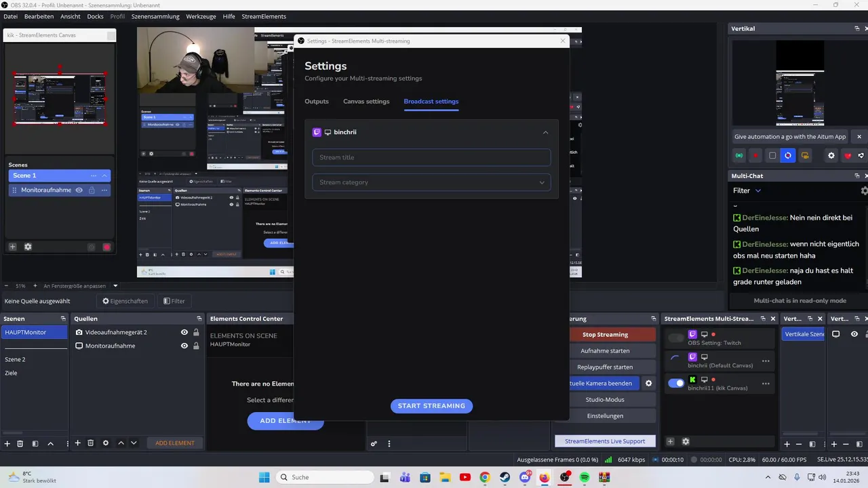Viewport: 868px width, 488px height.
Task: Open StreamElements Live Support
Action: tap(605, 441)
